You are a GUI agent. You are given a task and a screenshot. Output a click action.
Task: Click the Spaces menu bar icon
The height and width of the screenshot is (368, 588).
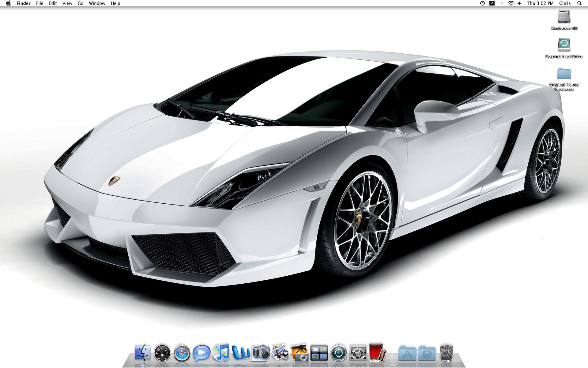(x=492, y=3)
